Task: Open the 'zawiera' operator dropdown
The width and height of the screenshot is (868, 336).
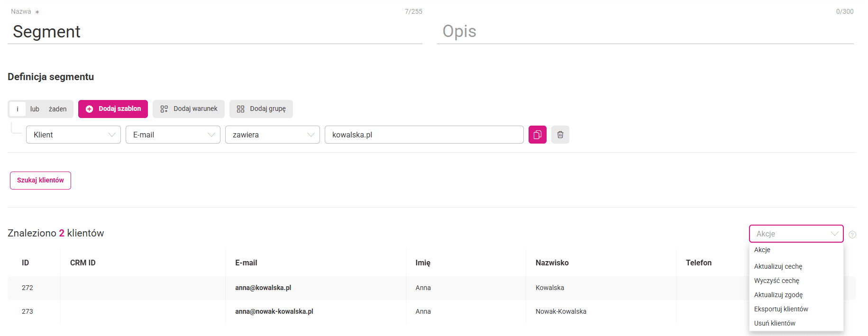Action: 273,135
